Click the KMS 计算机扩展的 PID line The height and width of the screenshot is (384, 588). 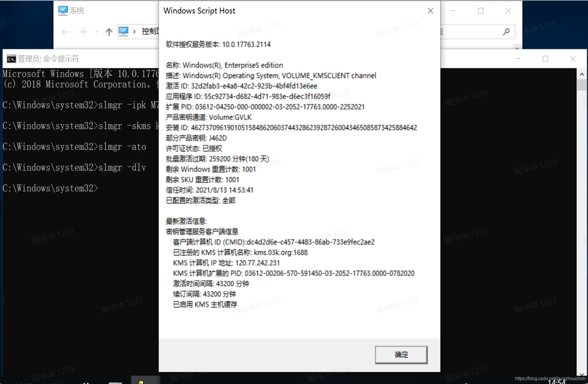click(x=294, y=273)
